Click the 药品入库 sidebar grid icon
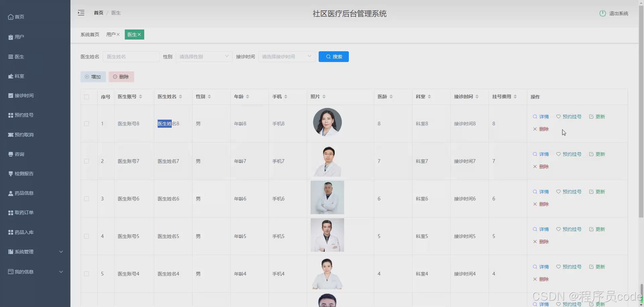This screenshot has height=307, width=644. pos(11,232)
